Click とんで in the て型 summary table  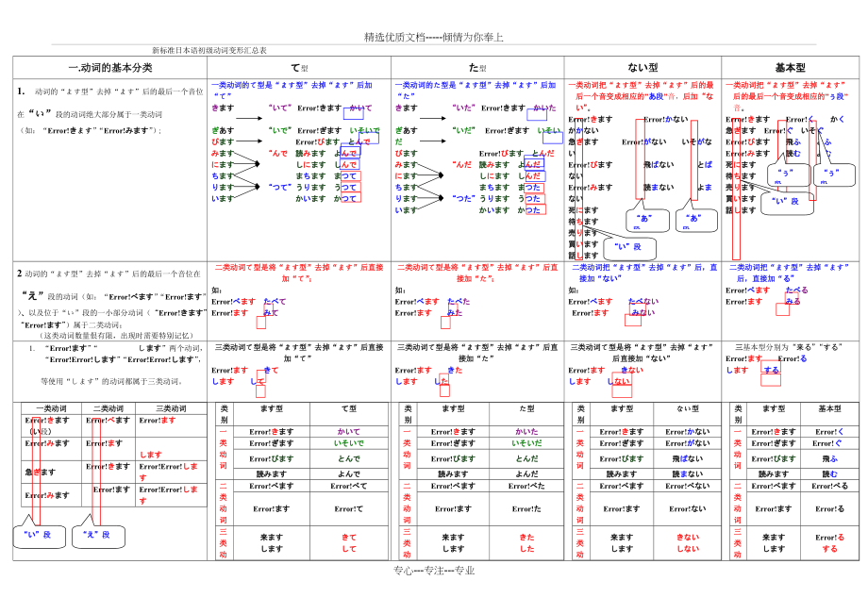click(x=348, y=457)
